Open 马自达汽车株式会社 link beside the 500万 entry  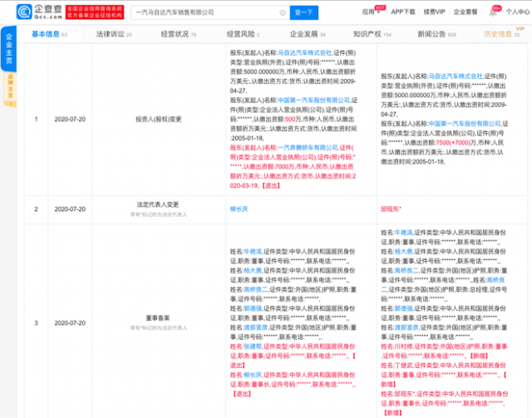305,52
